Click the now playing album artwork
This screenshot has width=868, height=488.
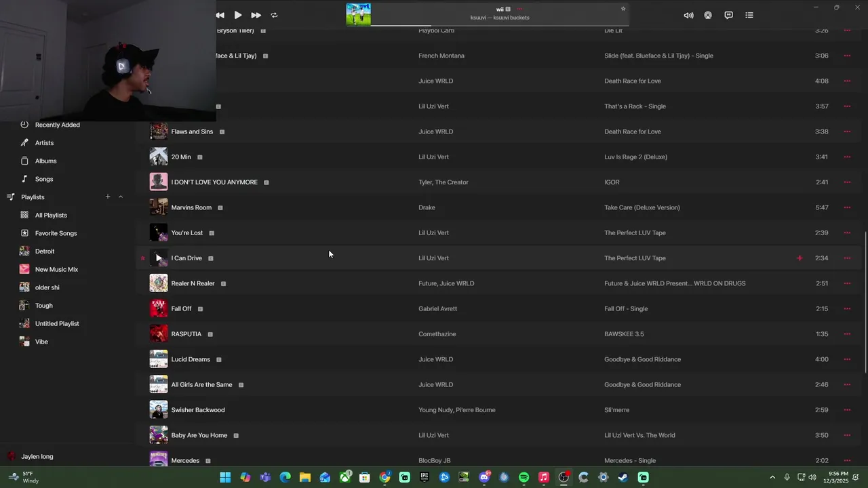(x=359, y=14)
